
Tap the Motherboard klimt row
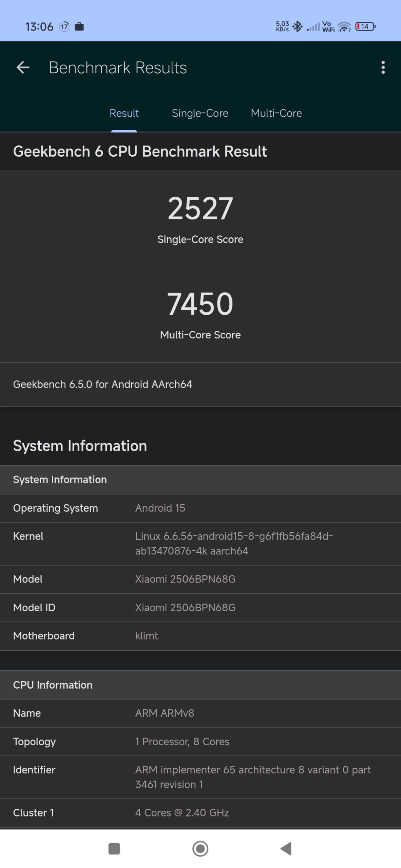[200, 636]
